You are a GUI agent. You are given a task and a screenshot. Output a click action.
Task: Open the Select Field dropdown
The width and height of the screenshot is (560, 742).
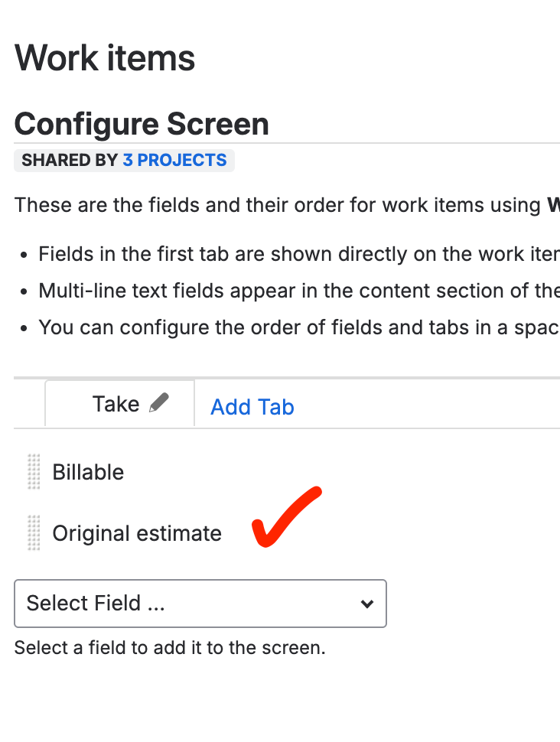pyautogui.click(x=200, y=604)
